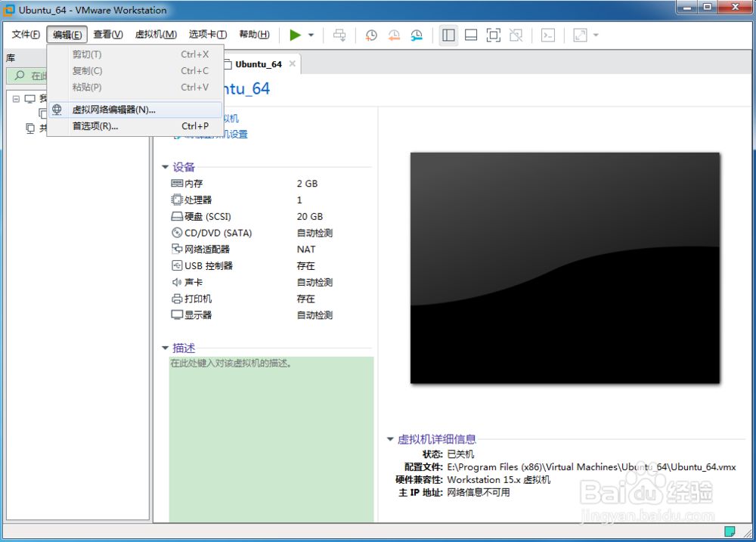Screen dimensions: 756x542
Task: Click the network adapter icon
Action: [x=177, y=249]
